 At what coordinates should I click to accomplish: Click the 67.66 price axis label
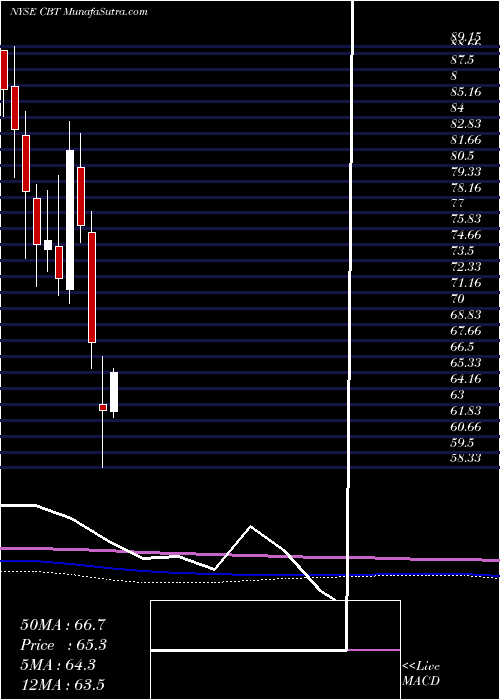[466, 331]
